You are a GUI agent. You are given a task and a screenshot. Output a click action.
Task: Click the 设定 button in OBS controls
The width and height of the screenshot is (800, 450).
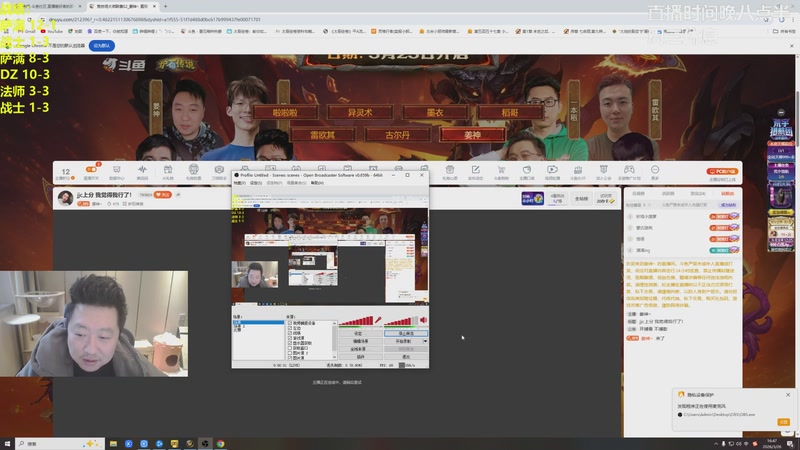359,333
